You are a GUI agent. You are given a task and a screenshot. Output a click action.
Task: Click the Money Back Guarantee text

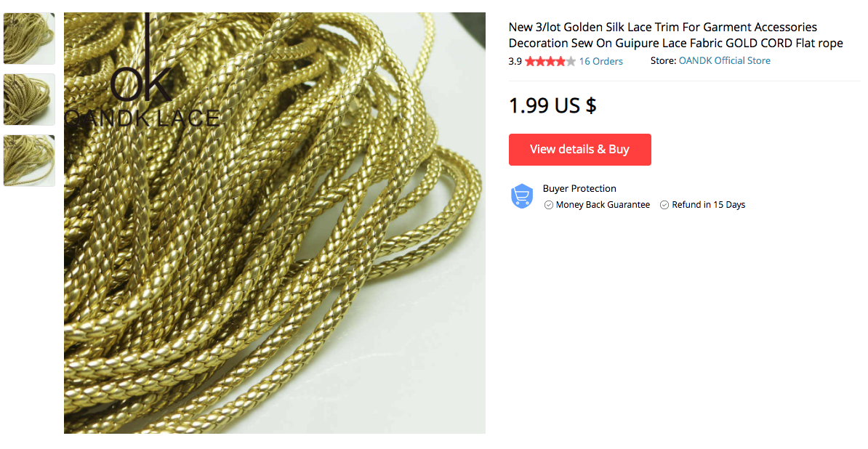(603, 205)
